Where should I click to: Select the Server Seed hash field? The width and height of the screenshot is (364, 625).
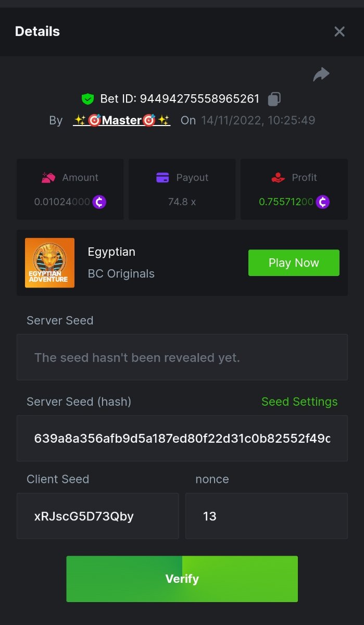coord(182,438)
